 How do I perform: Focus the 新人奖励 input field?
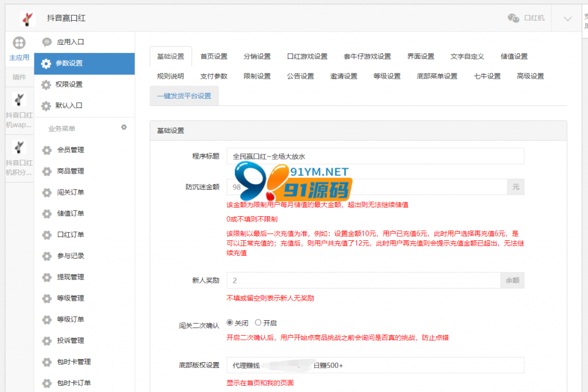(363, 280)
